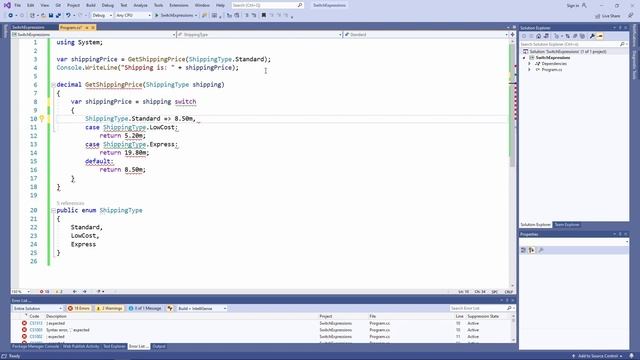Click the Navigate Backward toolbar icon
This screenshot has width=640, height=360.
click(x=11, y=16)
